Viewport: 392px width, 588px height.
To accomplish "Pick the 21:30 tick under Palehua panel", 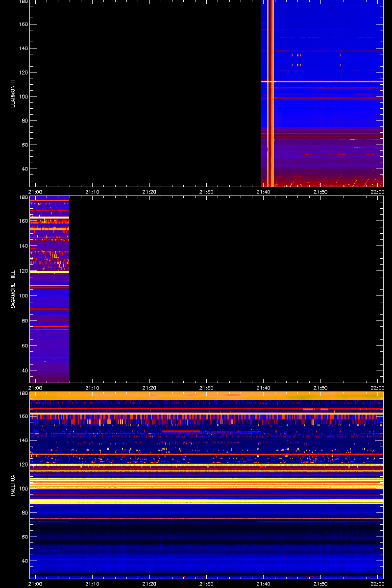I will (x=206, y=584).
